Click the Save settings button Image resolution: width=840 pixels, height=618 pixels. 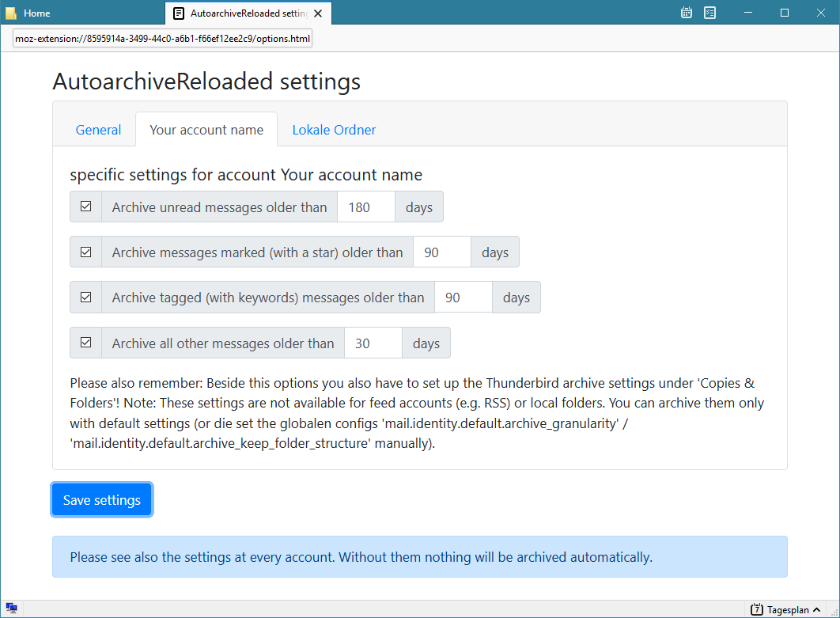tap(102, 500)
